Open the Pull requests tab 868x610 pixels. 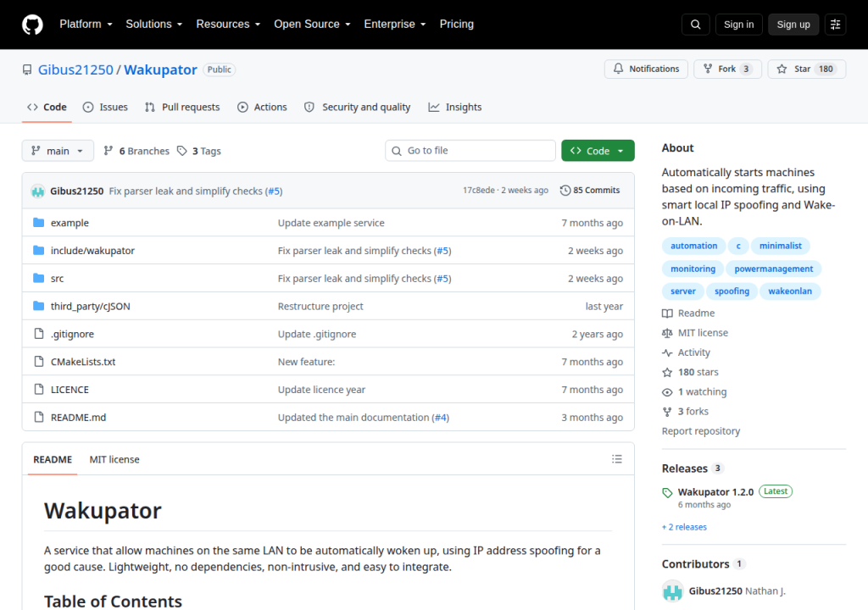(182, 108)
